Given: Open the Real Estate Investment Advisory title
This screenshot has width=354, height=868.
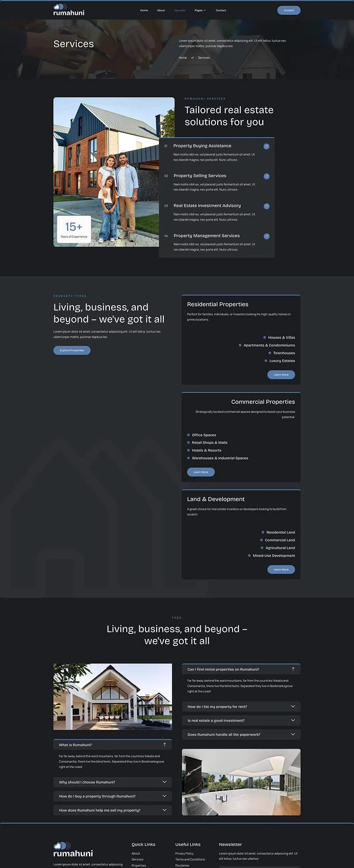Looking at the screenshot, I should (207, 206).
